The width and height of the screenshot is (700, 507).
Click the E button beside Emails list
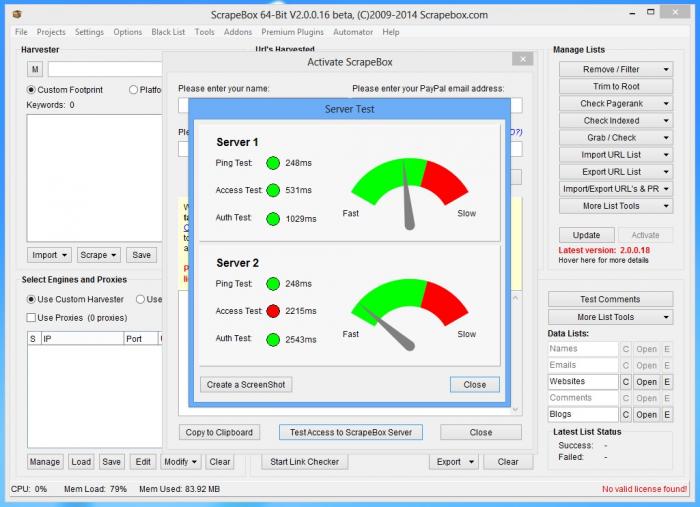click(x=667, y=366)
